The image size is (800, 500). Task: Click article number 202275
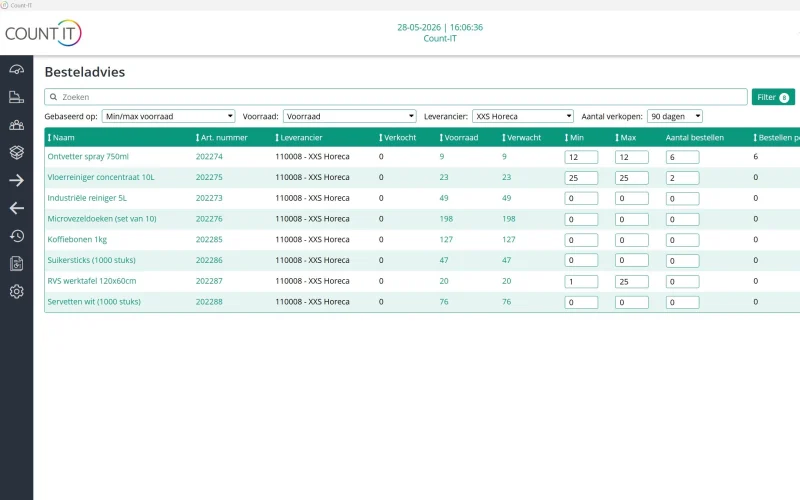209,177
